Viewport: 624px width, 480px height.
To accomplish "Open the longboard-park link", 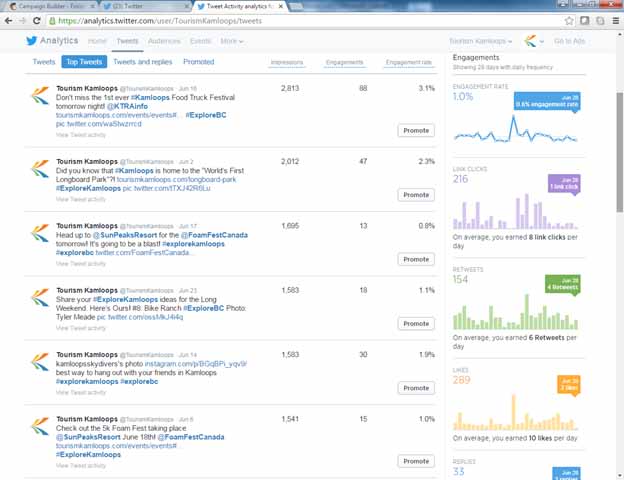I will pyautogui.click(x=176, y=180).
